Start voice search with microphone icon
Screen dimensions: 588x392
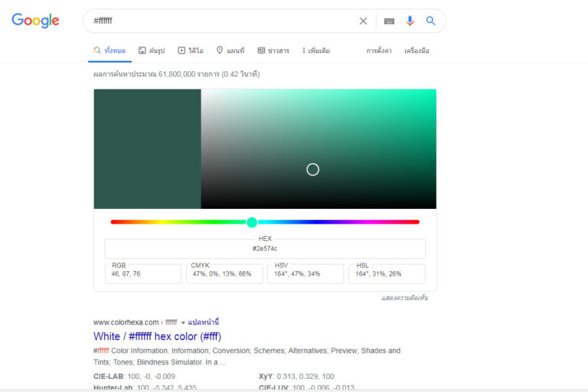point(410,21)
